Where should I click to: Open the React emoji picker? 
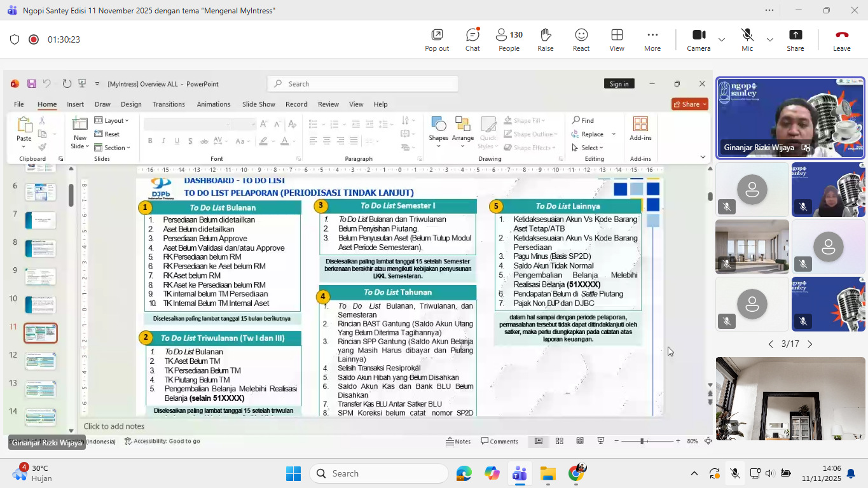tap(581, 39)
